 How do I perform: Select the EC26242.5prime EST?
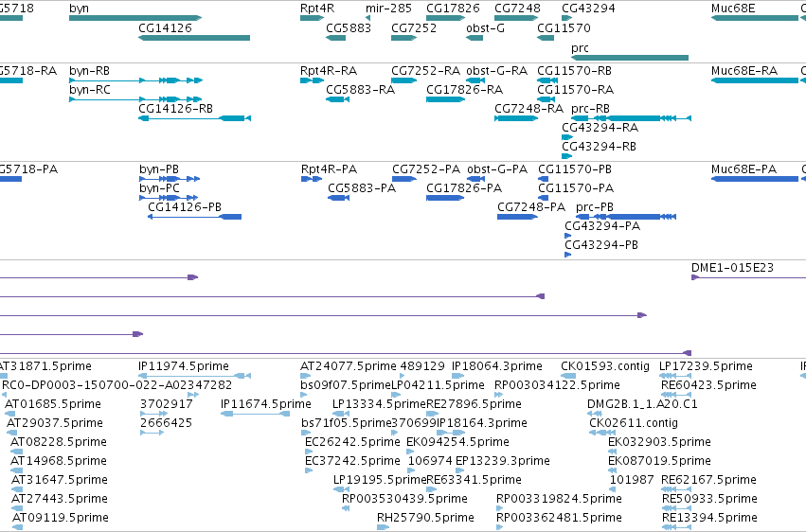coord(309,452)
